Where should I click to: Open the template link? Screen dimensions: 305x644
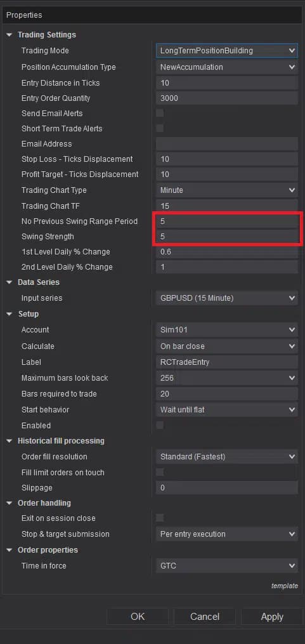[x=285, y=586]
